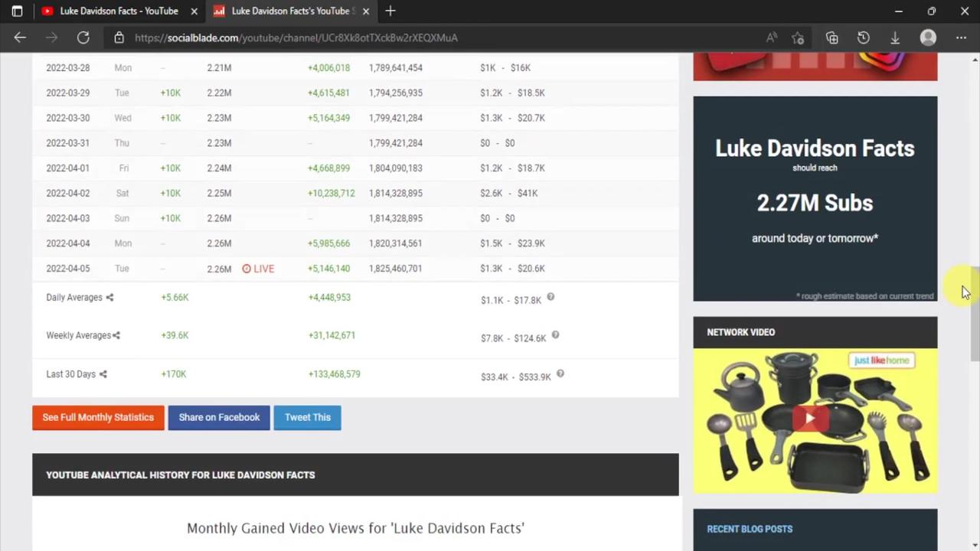This screenshot has height=551, width=980.
Task: Click the LIVE indicator on 2022-04-05 row
Action: 258,269
